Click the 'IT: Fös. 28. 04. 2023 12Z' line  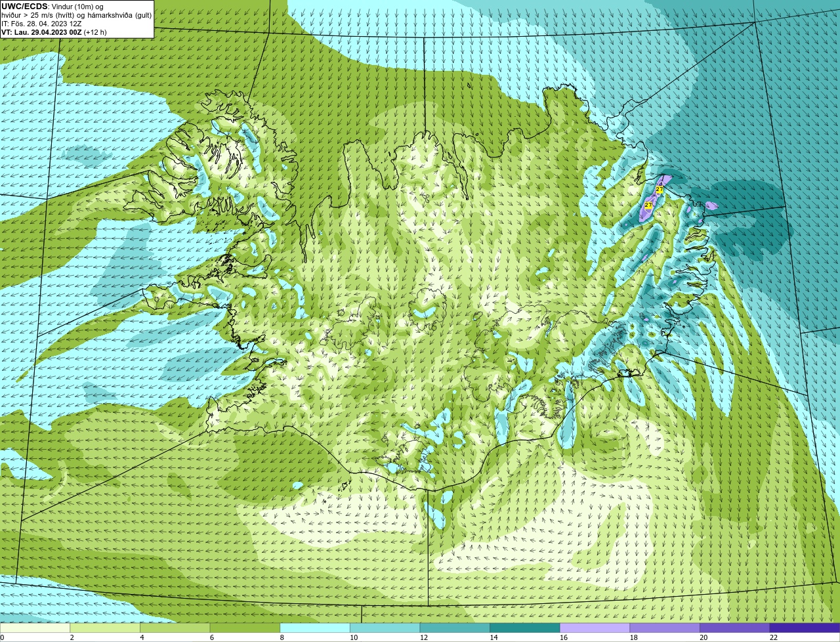(x=41, y=24)
